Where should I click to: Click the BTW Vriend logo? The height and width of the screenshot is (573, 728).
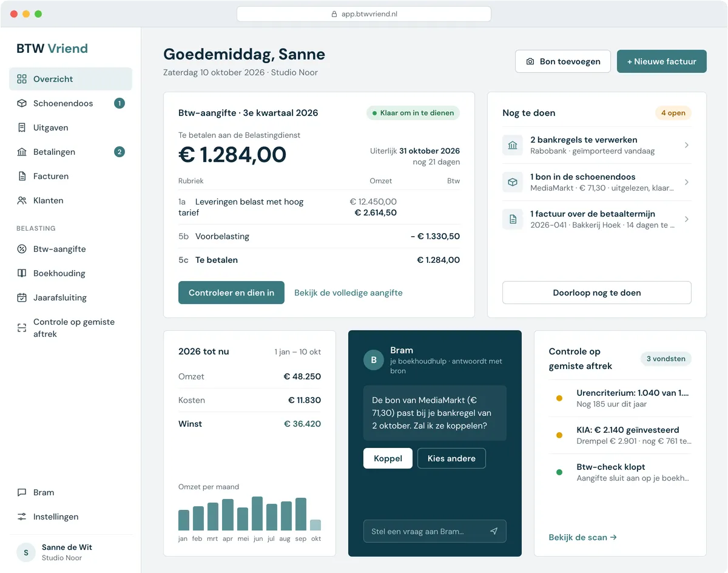[x=52, y=49]
